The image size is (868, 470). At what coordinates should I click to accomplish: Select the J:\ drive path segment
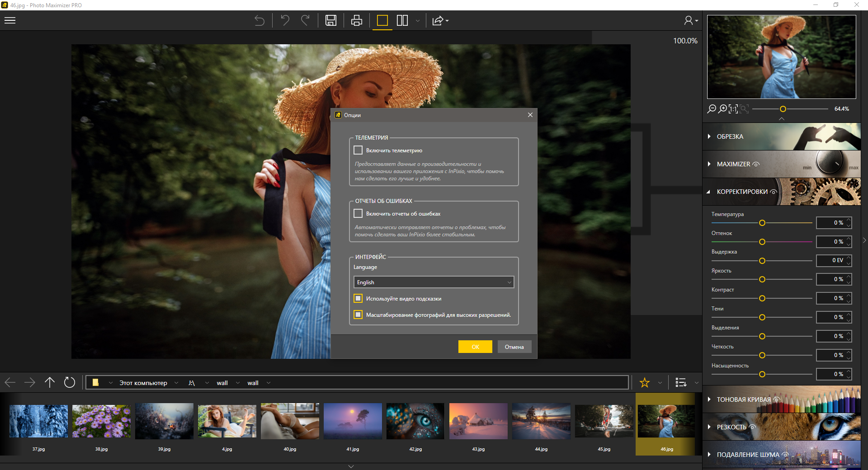[x=191, y=383]
